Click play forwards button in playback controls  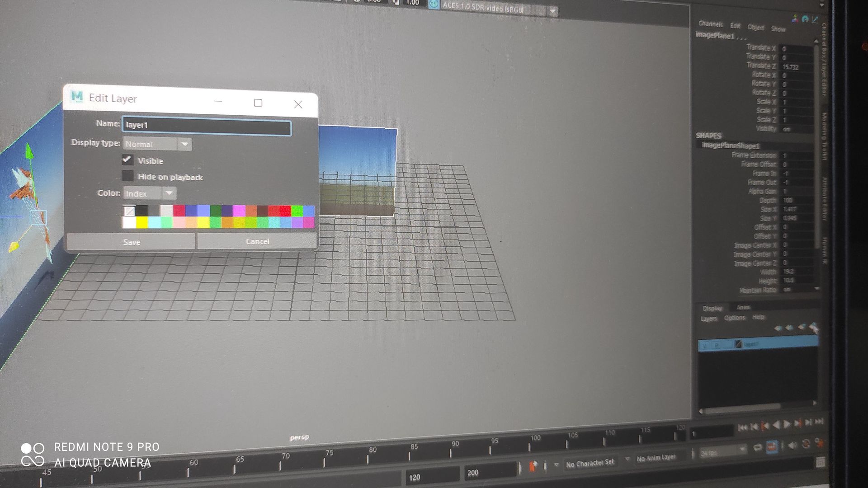787,424
